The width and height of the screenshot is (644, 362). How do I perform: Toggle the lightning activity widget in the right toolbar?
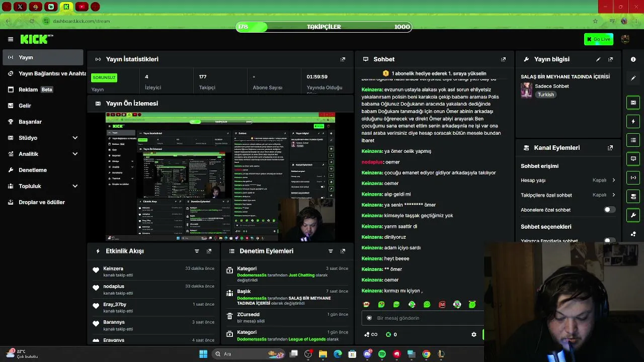tap(633, 121)
